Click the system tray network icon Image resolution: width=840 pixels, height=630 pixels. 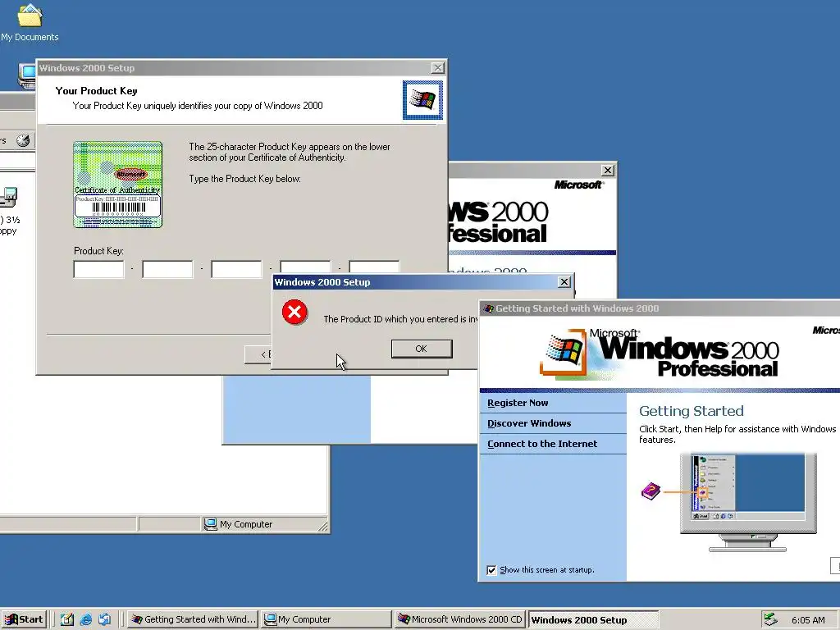click(770, 619)
